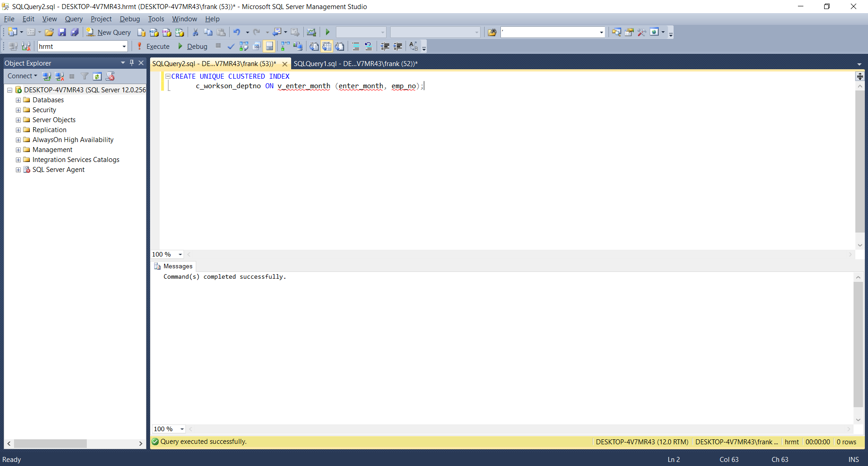Click the New Query button
Viewport: 868px width, 466px height.
108,32
